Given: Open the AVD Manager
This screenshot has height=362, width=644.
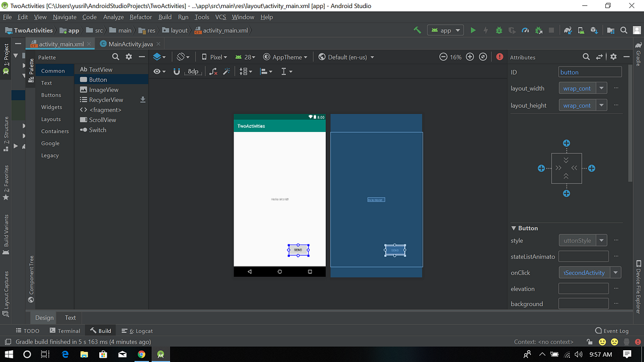Looking at the screenshot, I should [581, 30].
